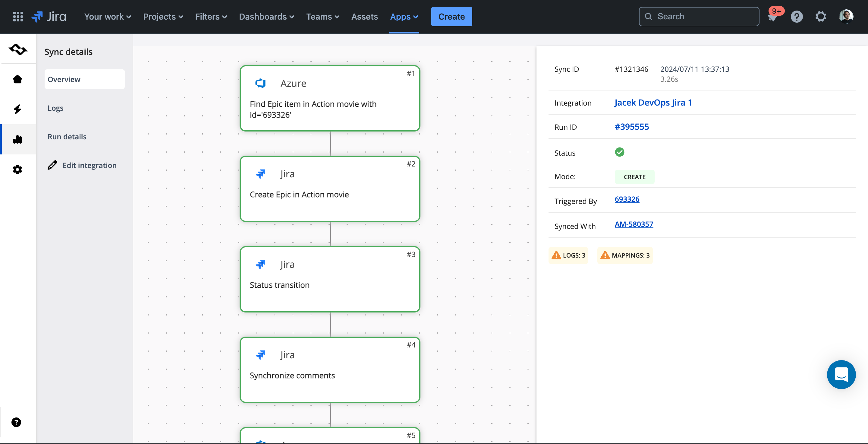
Task: Switch to Run details section
Action: [67, 137]
